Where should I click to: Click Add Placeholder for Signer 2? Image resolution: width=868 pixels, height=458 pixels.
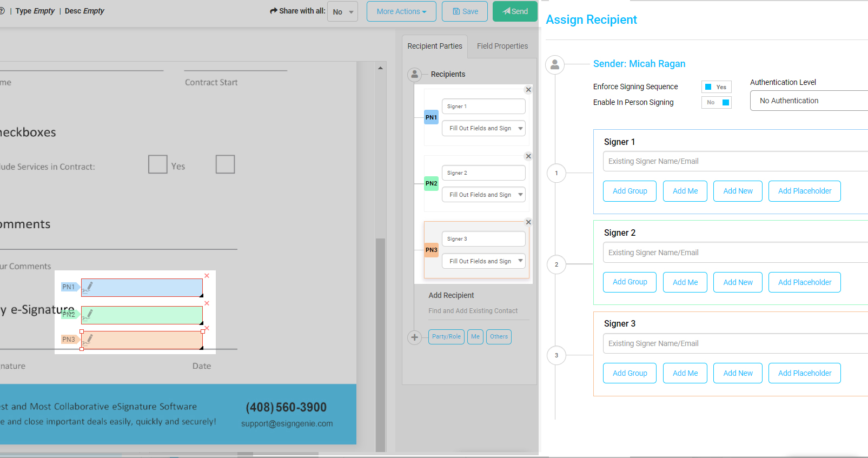(x=805, y=282)
